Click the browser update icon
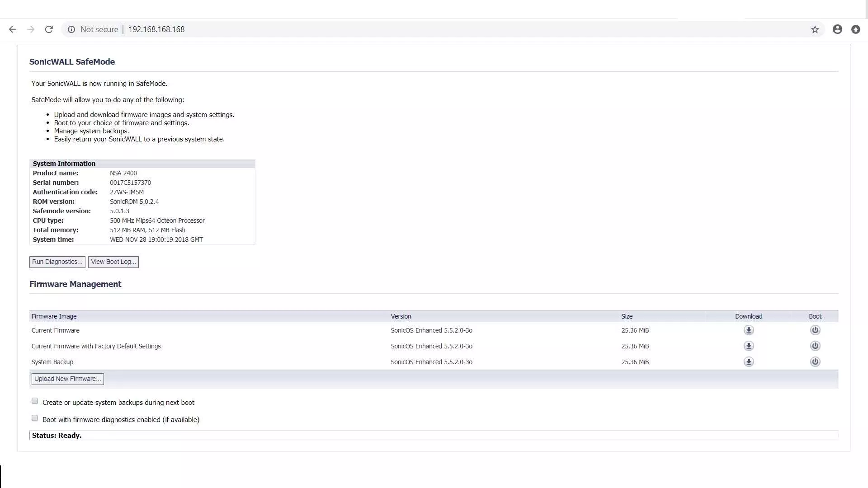868x488 pixels. 855,29
